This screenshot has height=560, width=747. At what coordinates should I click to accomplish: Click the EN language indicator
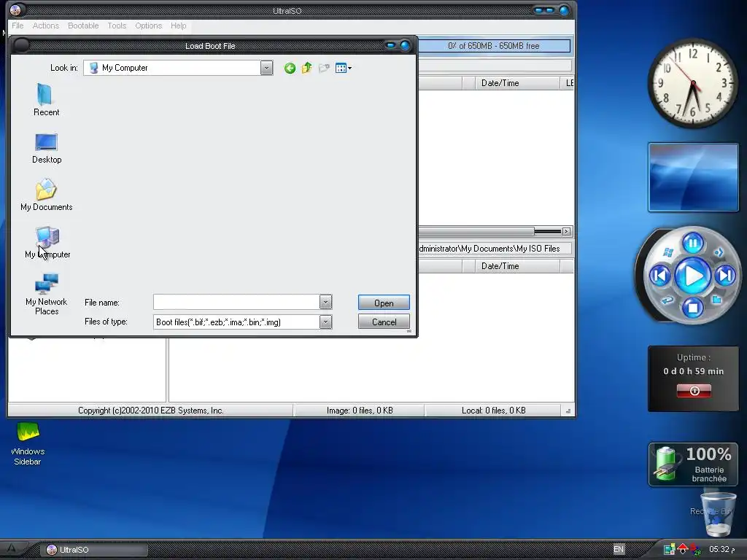coord(619,549)
